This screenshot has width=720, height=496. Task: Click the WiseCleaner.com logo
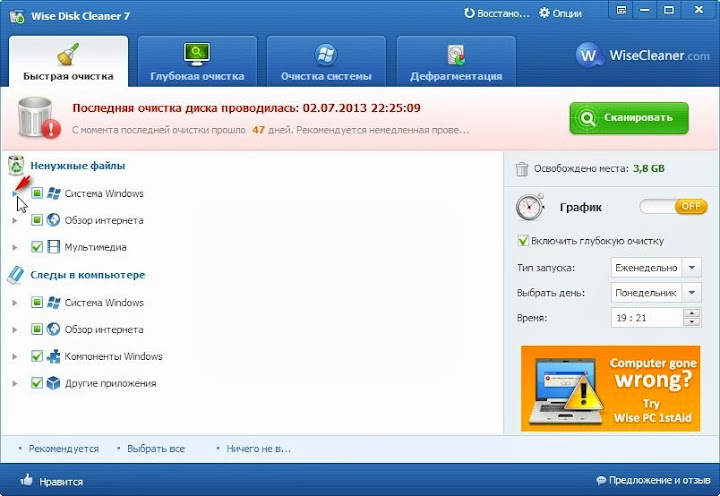point(642,56)
